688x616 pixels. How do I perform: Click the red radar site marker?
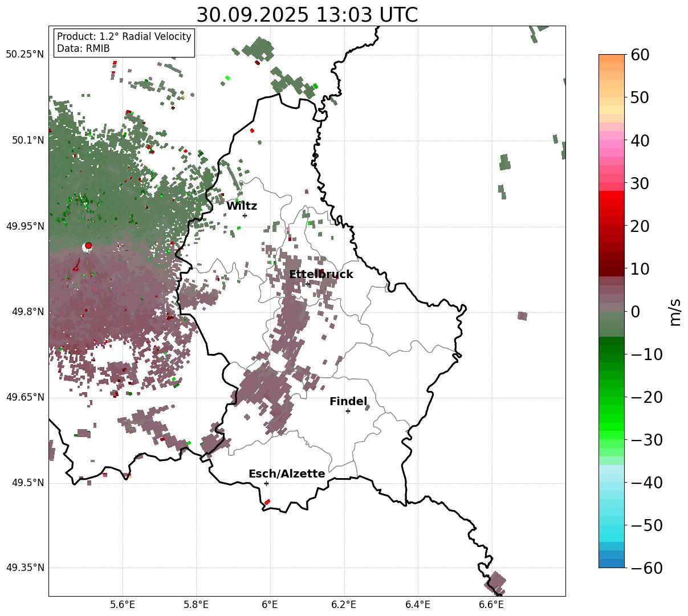(x=88, y=246)
